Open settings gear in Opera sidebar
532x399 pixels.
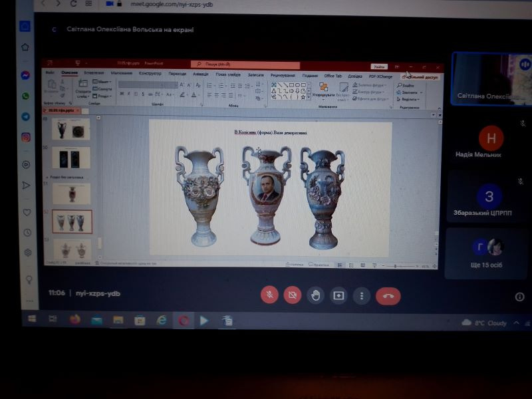pyautogui.click(x=28, y=253)
